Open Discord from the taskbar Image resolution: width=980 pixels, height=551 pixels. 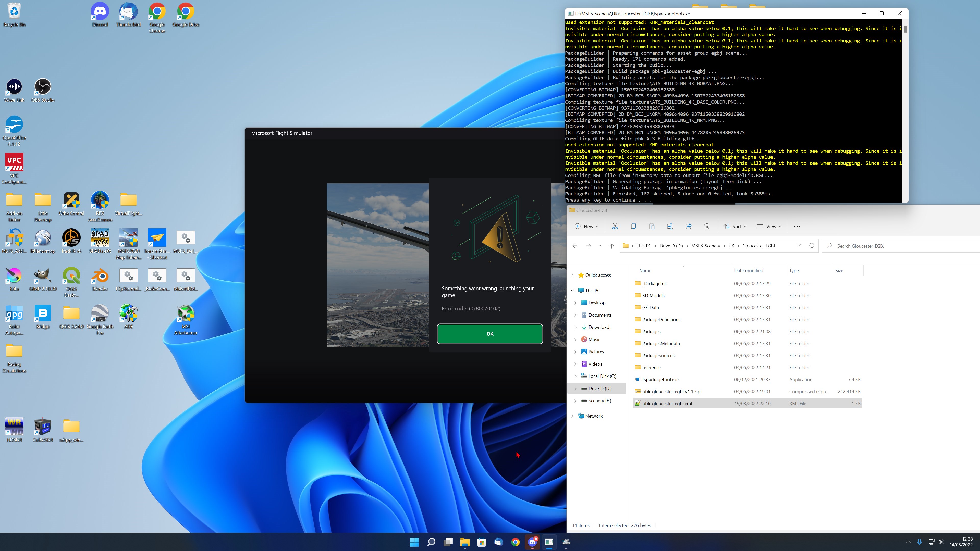[x=532, y=542]
